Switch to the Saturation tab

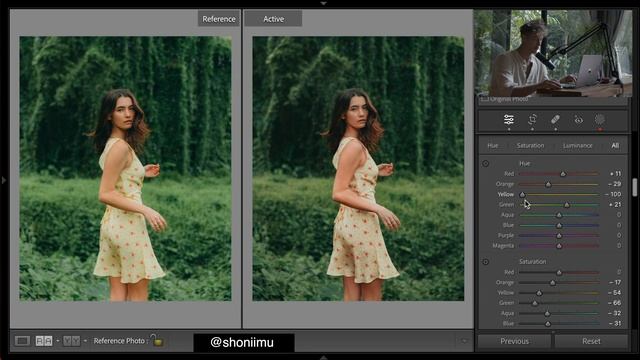point(530,145)
